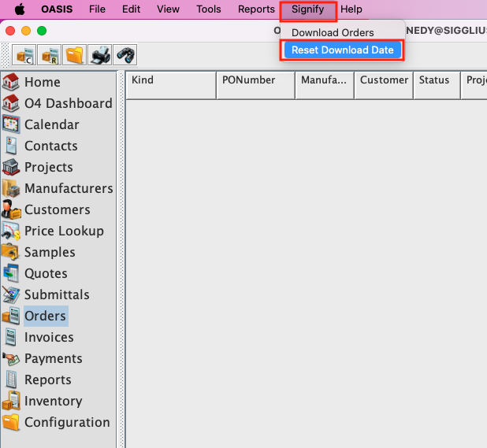Viewport: 487px width, 448px height.
Task: Click the Payments cash icon
Action: [x=11, y=358]
